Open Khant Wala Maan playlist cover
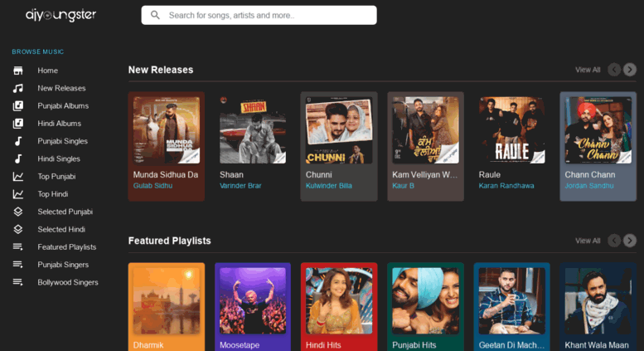The height and width of the screenshot is (351, 644). [598, 301]
